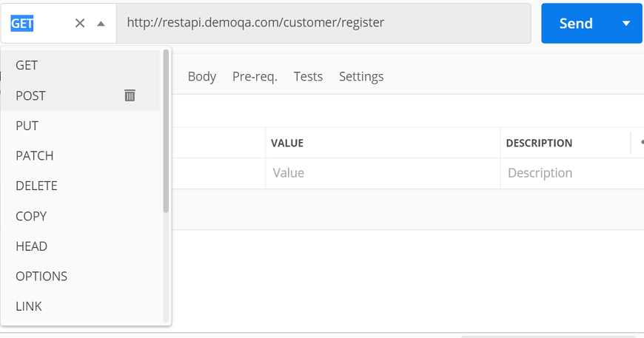The width and height of the screenshot is (644, 338).
Task: Select GET from the method list
Action: 80,65
